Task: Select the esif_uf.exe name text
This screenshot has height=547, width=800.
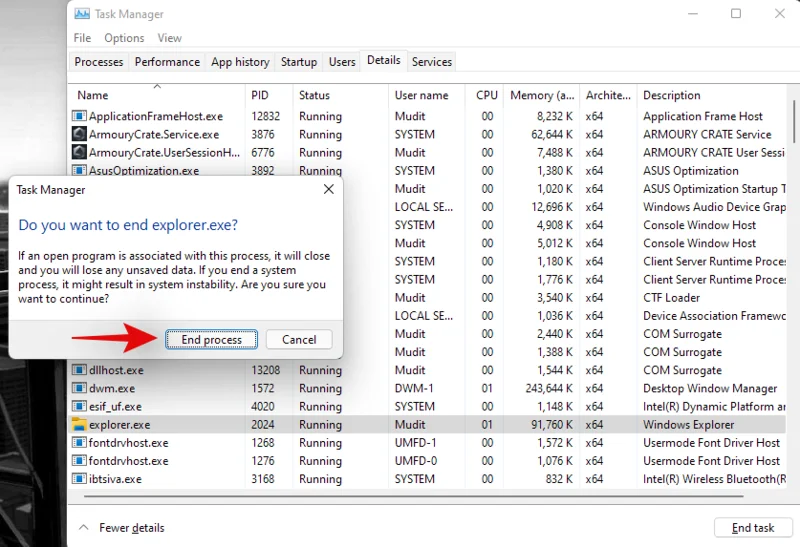Action: (115, 407)
